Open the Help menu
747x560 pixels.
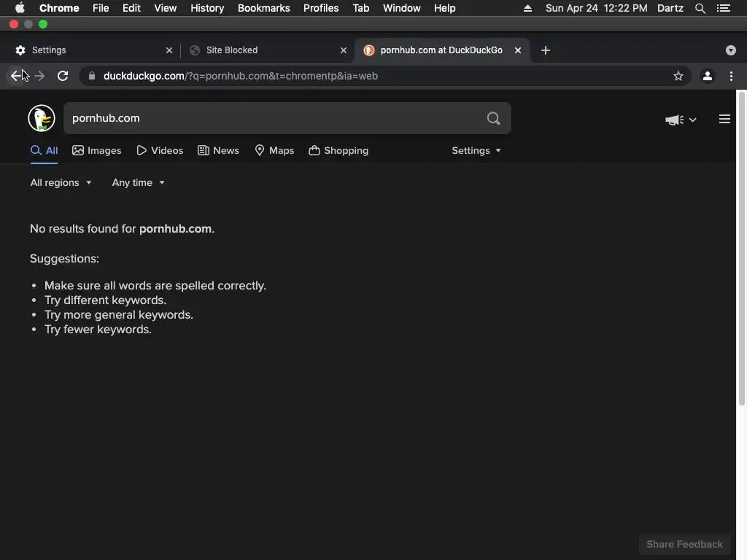coord(444,8)
